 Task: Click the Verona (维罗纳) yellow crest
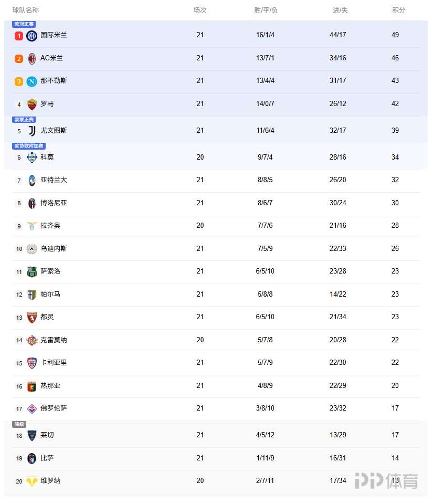coord(32,481)
